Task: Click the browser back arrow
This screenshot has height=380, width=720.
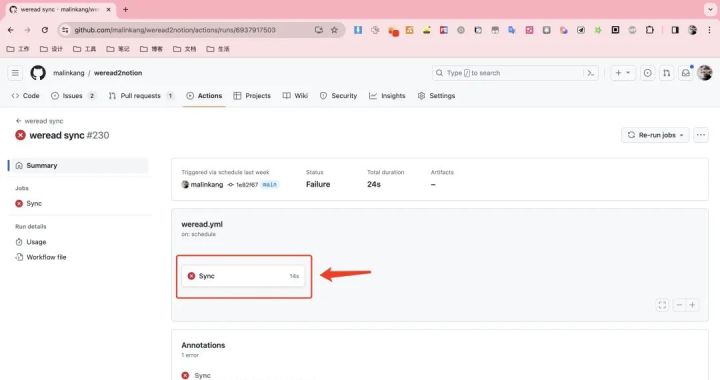Action: [x=11, y=30]
